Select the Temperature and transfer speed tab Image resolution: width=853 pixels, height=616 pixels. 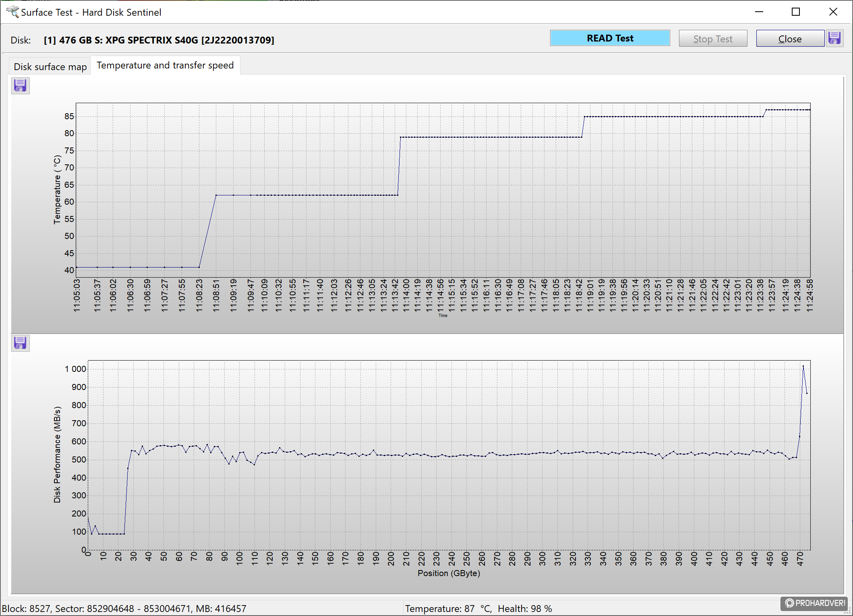pyautogui.click(x=165, y=65)
